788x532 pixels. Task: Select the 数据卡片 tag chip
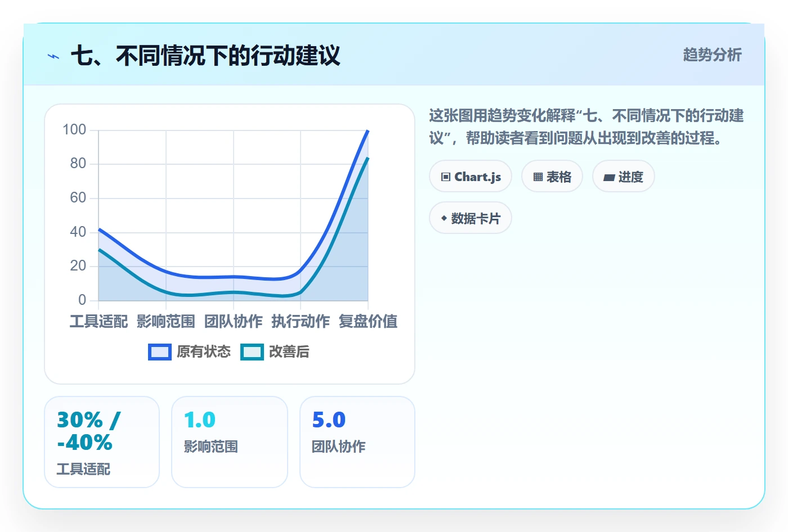coord(471,218)
